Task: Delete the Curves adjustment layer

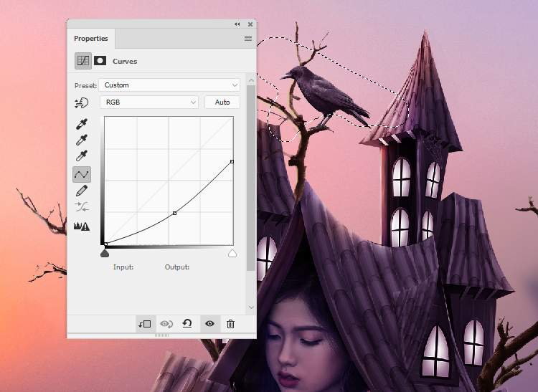Action: [230, 324]
